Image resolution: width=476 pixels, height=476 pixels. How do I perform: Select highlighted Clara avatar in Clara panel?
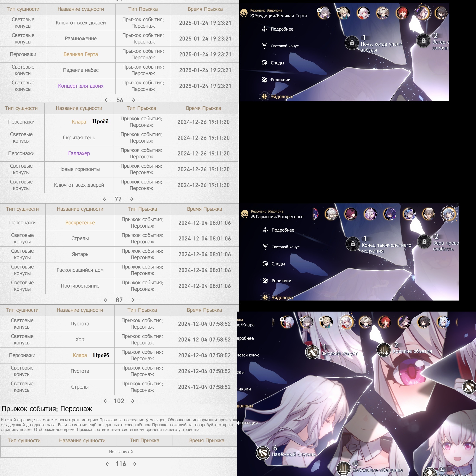point(346,322)
